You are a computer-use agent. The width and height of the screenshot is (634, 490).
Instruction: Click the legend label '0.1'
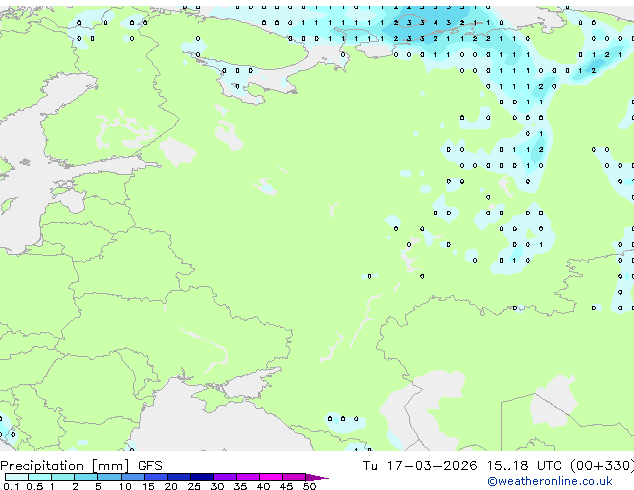[x=11, y=486]
